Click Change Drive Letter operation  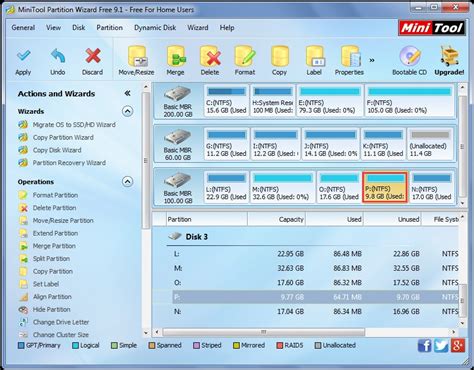click(54, 322)
